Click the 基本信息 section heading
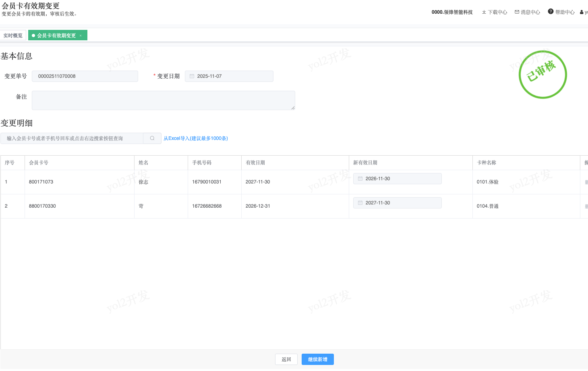 click(x=17, y=56)
